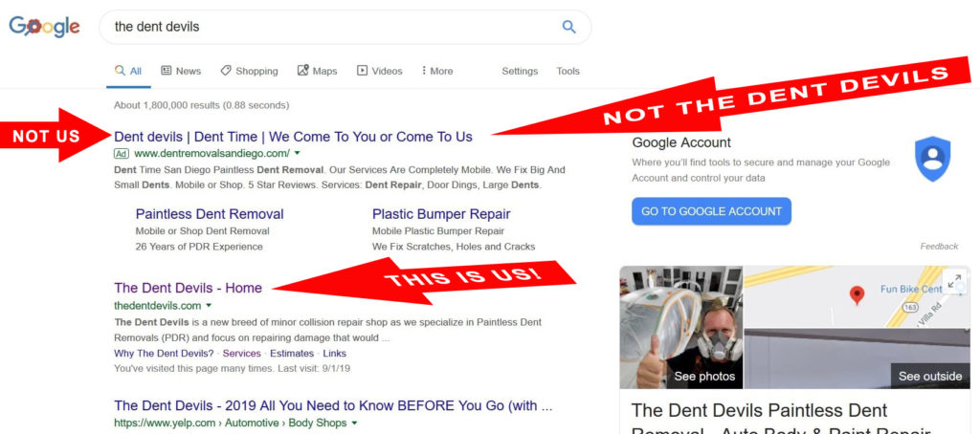Expand dropdown arrow next to thedentdevils.com

pyautogui.click(x=209, y=306)
